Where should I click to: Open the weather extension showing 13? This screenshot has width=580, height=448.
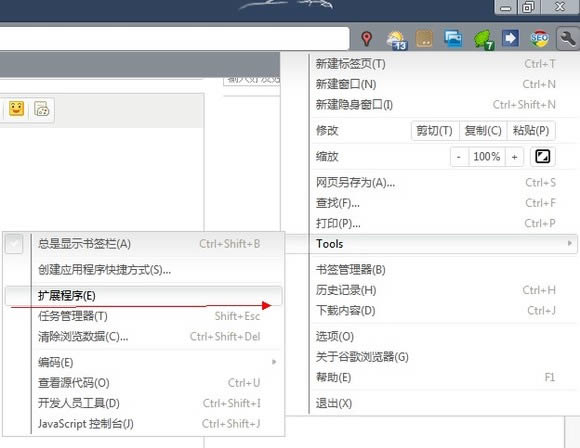(396, 40)
